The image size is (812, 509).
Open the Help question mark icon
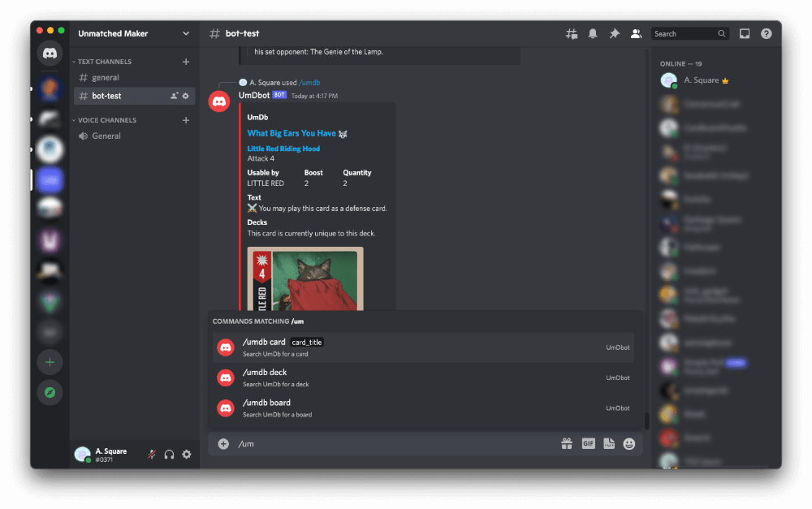(766, 34)
